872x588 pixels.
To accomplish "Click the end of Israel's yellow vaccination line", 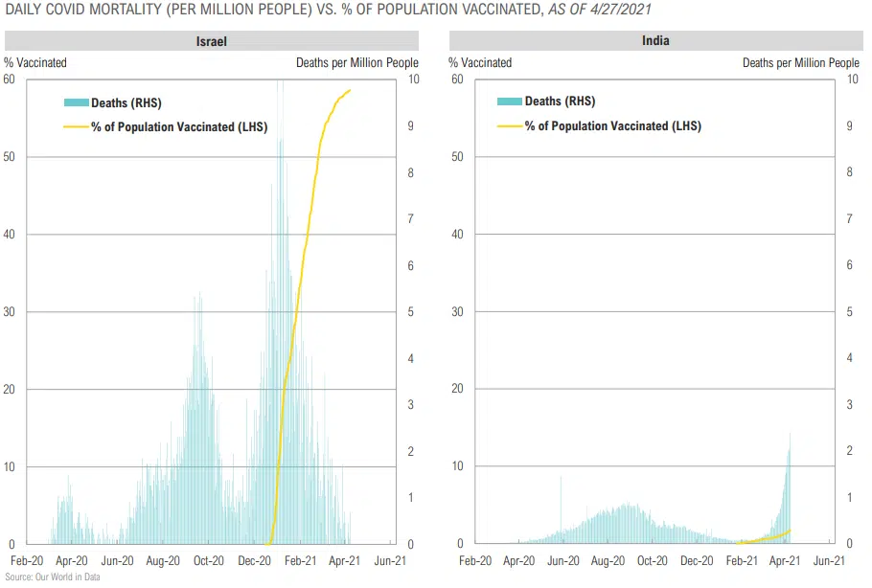I will point(350,91).
